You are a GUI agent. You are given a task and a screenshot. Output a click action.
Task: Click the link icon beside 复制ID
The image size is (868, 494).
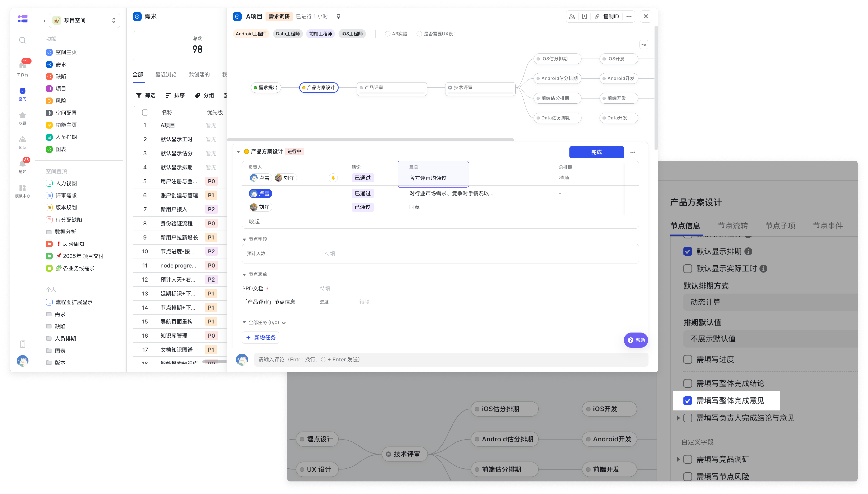click(597, 17)
